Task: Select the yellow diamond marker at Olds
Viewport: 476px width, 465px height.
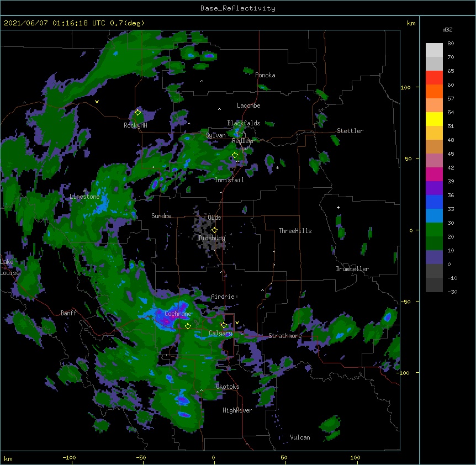Action: coord(214,230)
